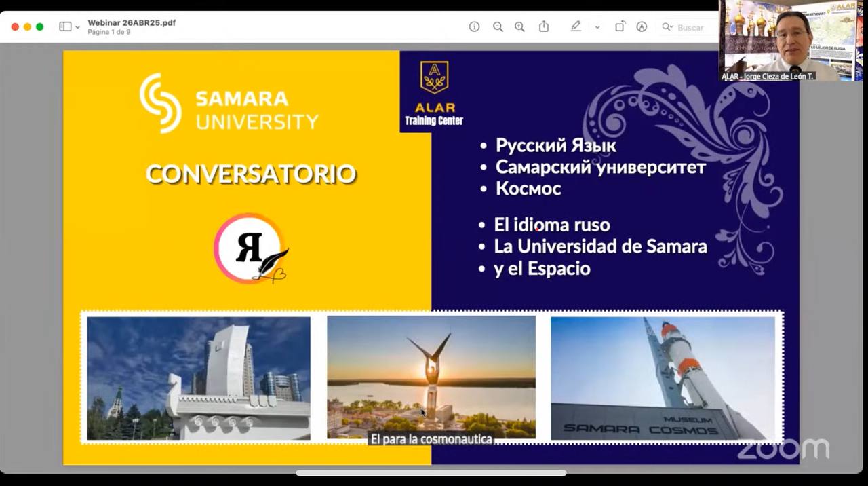868x486 pixels.
Task: Click the title Webinar 26ABR25.pdf
Action: point(132,22)
